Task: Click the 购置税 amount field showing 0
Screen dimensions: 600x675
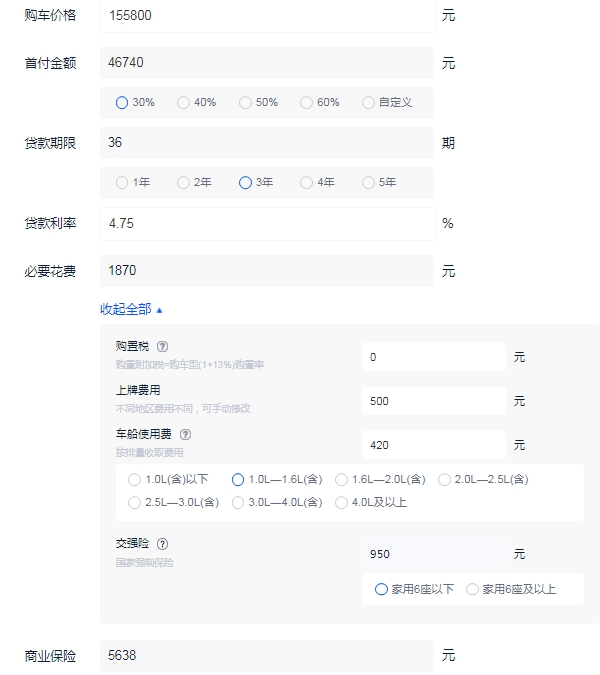Action: pos(434,357)
